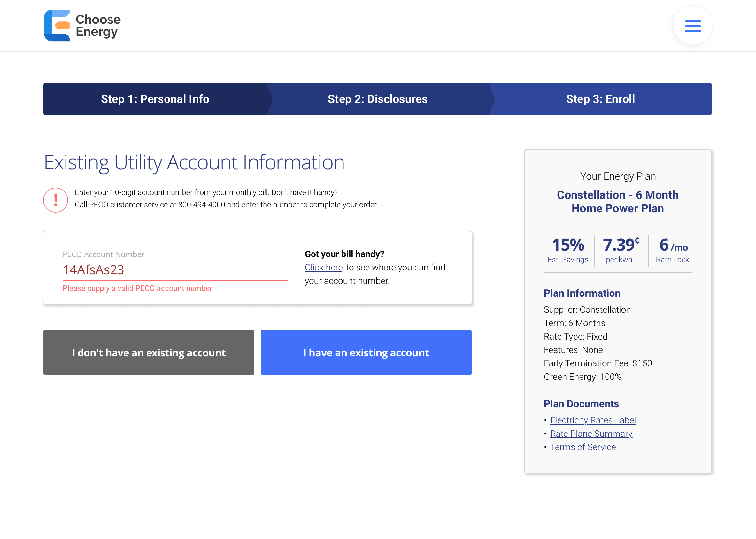The width and height of the screenshot is (756, 539).
Task: Open the hamburger menu
Action: pos(693,26)
